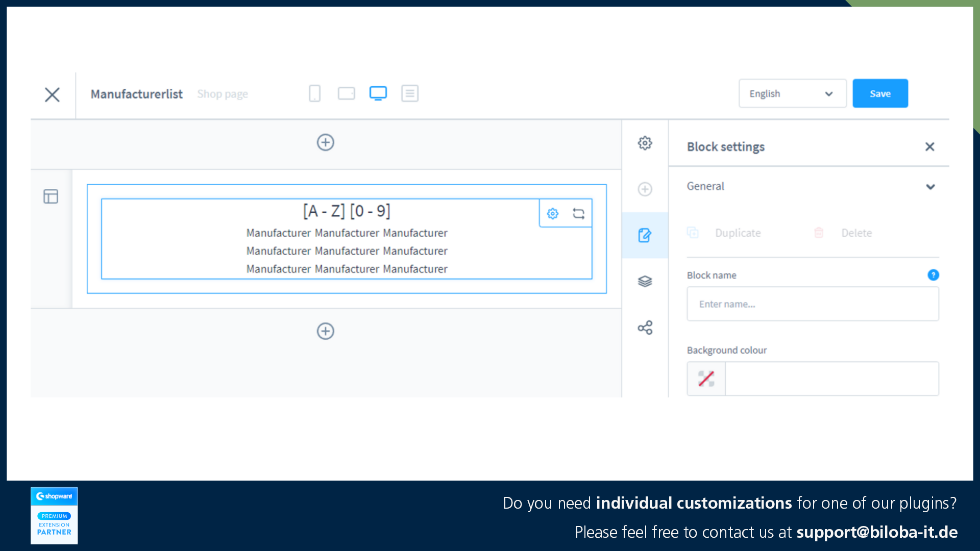980x551 pixels.
Task: Select the desktop viewport toggle
Action: (378, 93)
